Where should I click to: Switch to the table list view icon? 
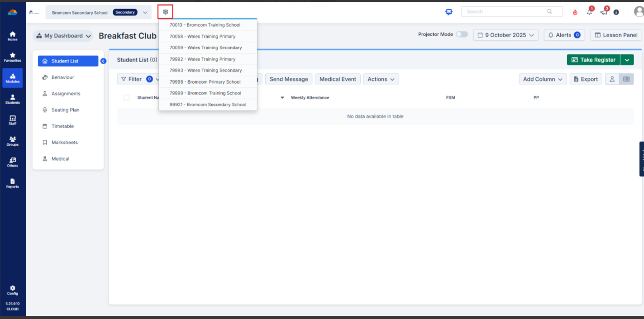[626, 79]
